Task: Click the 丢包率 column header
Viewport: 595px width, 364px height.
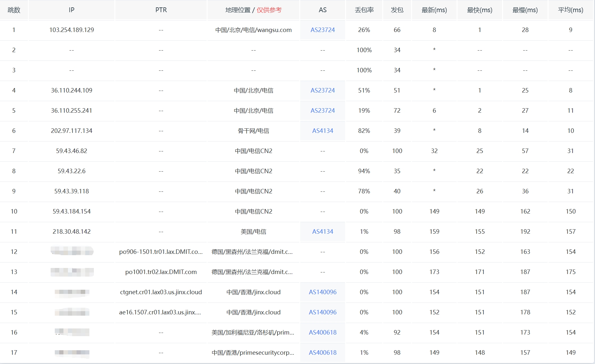Action: coord(364,10)
